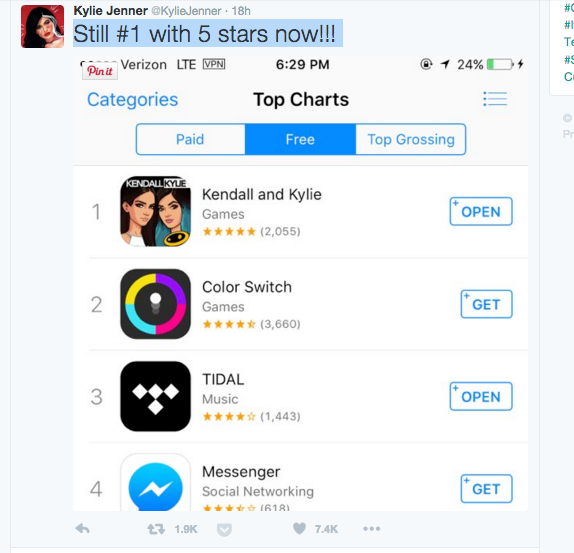Click Kylie Jenner's profile avatar
Image resolution: width=574 pixels, height=553 pixels.
[x=42, y=26]
